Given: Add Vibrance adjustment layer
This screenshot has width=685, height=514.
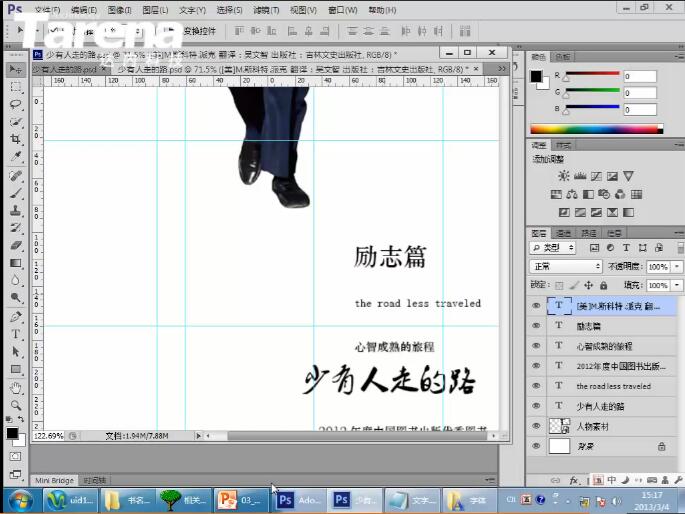Looking at the screenshot, I should coord(628,176).
